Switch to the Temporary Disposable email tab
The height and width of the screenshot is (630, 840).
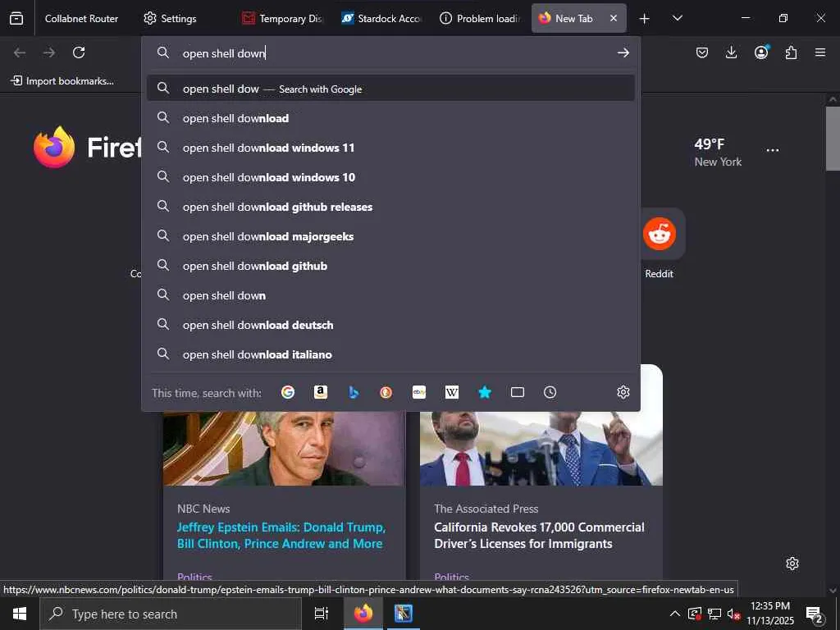point(283,18)
